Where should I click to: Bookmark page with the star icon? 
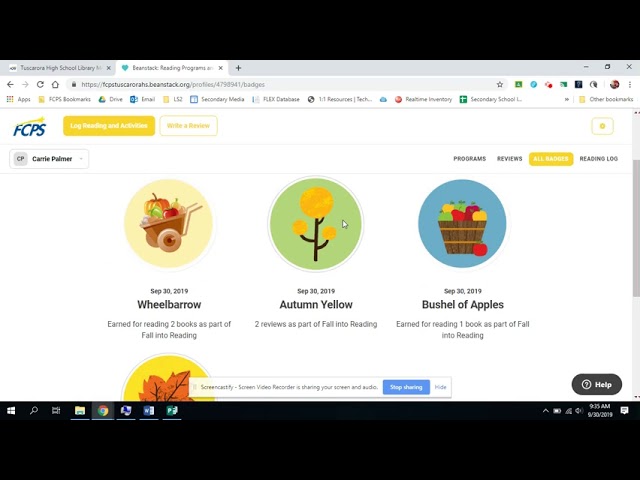(500, 84)
